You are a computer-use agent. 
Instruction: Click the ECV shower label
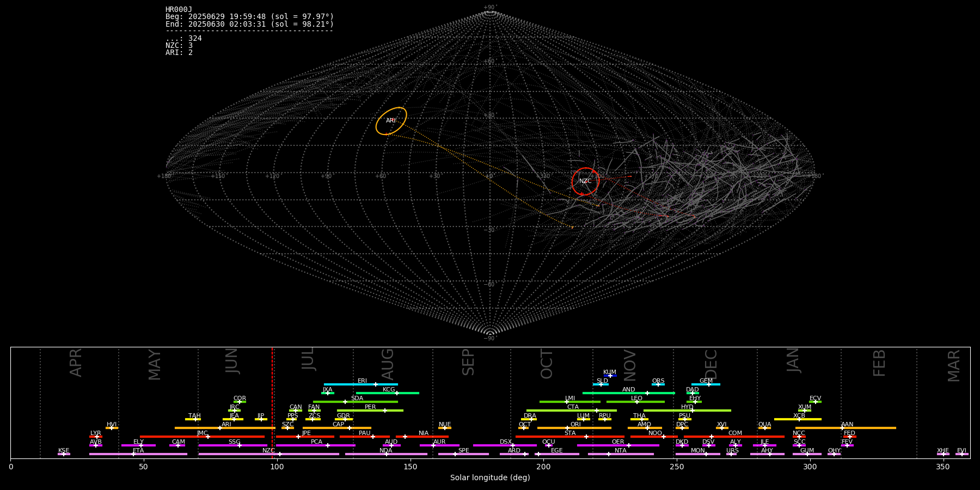(816, 398)
